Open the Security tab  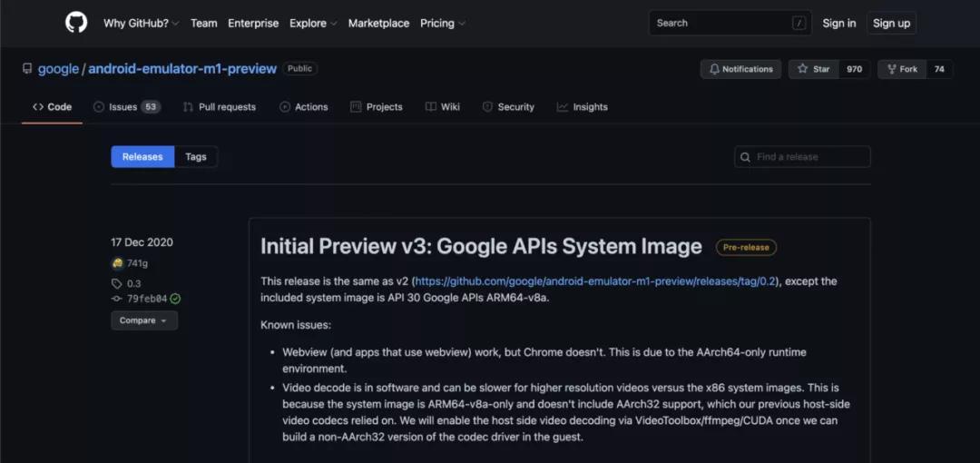click(x=508, y=107)
